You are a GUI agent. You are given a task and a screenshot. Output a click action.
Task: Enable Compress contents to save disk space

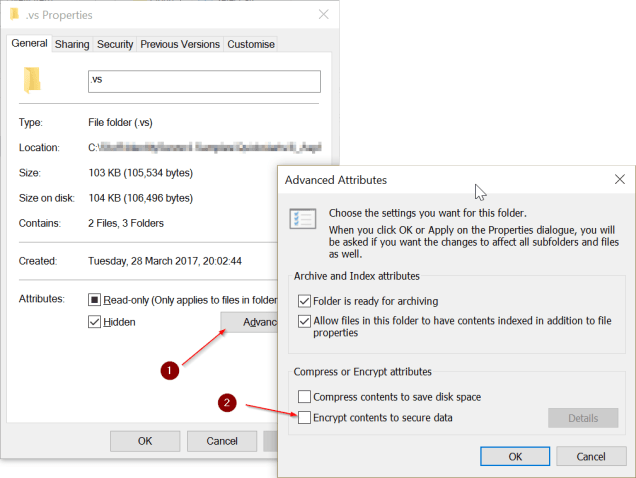point(304,396)
